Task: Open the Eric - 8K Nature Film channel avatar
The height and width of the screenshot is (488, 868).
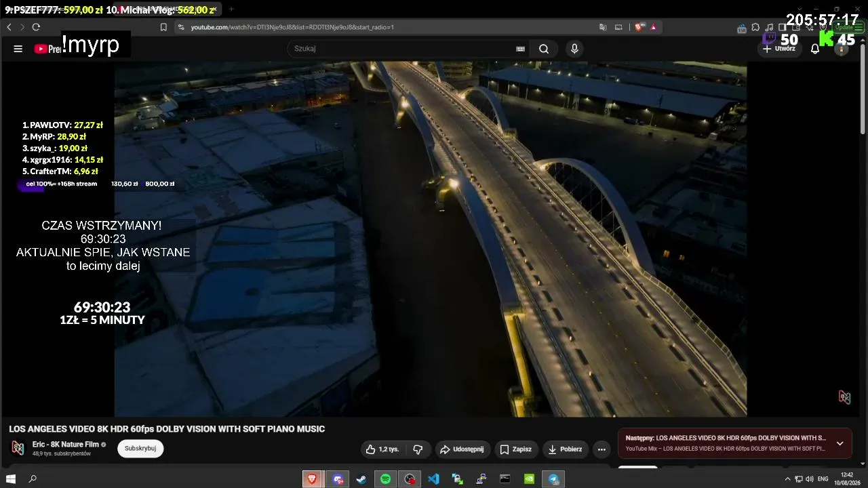Action: 18,448
